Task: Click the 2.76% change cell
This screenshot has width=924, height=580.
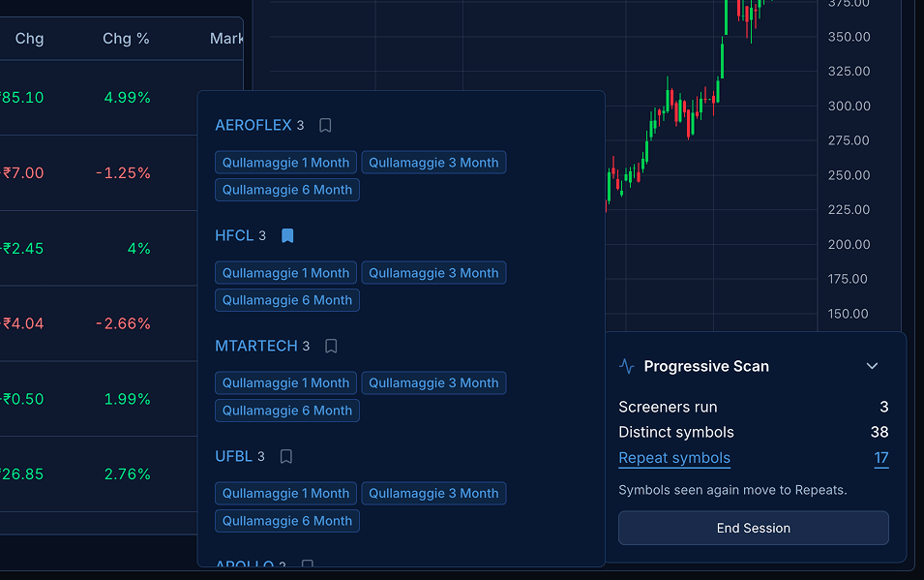Action: [x=128, y=473]
